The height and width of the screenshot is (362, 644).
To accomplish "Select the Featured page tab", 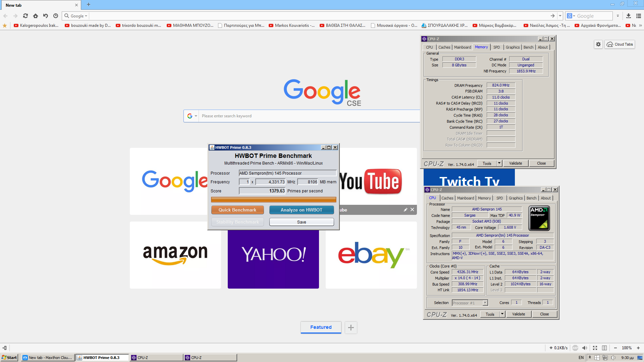I will point(321,327).
